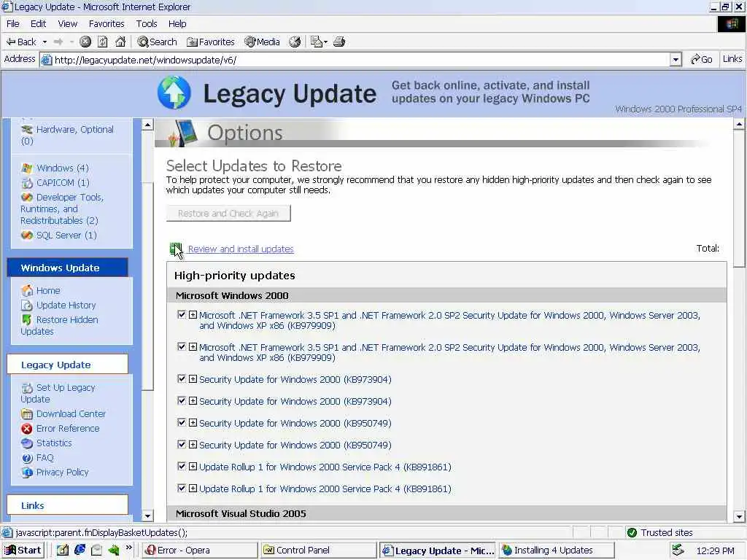
Task: Click main page scrollbar down arrow
Action: [739, 517]
